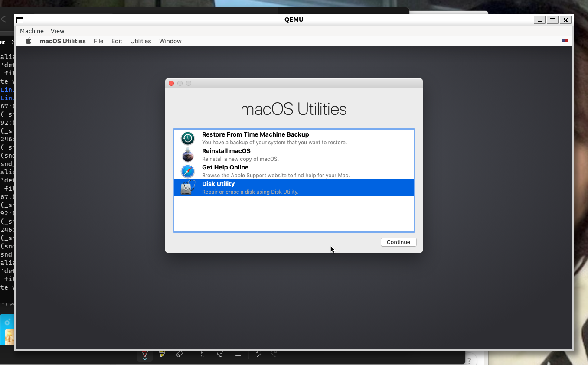
Task: Click the Continue button
Action: 399,242
